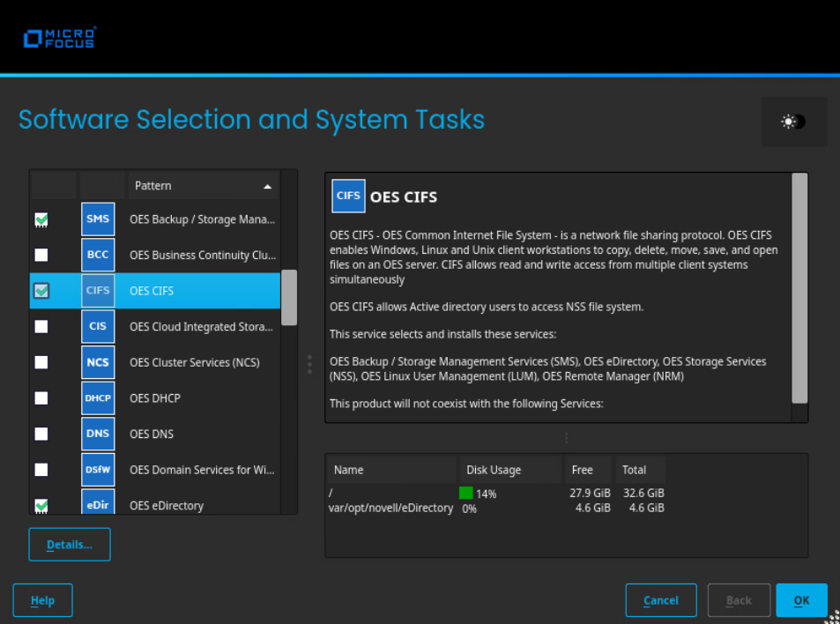This screenshot has width=840, height=624.
Task: Select the OES eDirectory list entry
Action: tap(167, 505)
